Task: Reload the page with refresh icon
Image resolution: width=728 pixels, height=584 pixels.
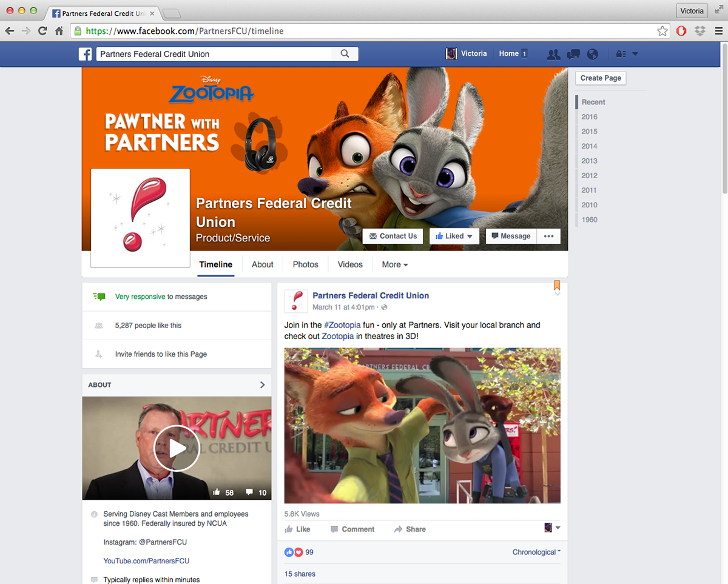Action: [42, 31]
